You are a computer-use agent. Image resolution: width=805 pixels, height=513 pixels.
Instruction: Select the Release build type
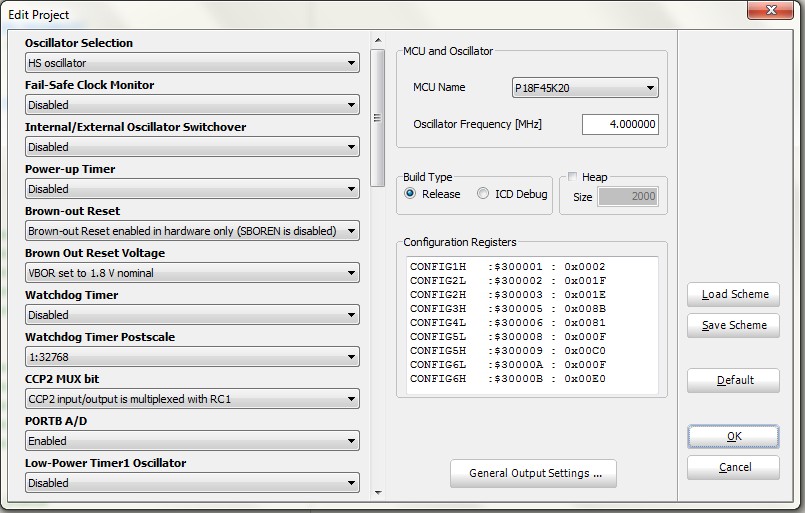(410, 194)
